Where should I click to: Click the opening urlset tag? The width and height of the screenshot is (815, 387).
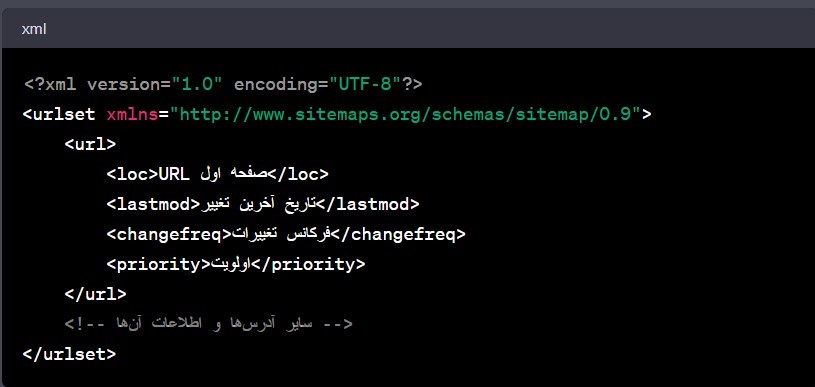[59, 114]
